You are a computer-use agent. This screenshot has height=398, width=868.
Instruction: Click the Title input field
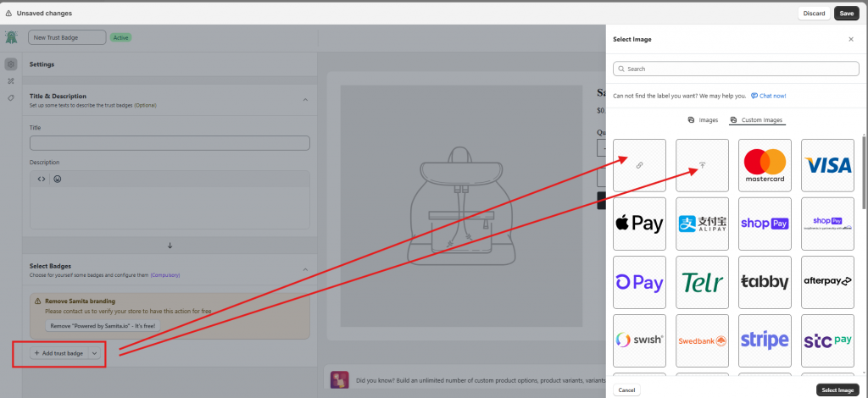click(170, 143)
